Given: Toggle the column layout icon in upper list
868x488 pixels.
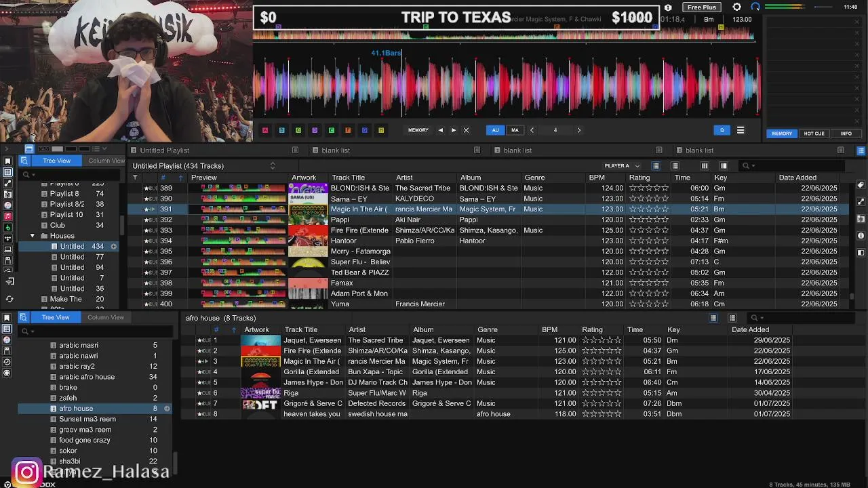Looking at the screenshot, I should coord(705,166).
